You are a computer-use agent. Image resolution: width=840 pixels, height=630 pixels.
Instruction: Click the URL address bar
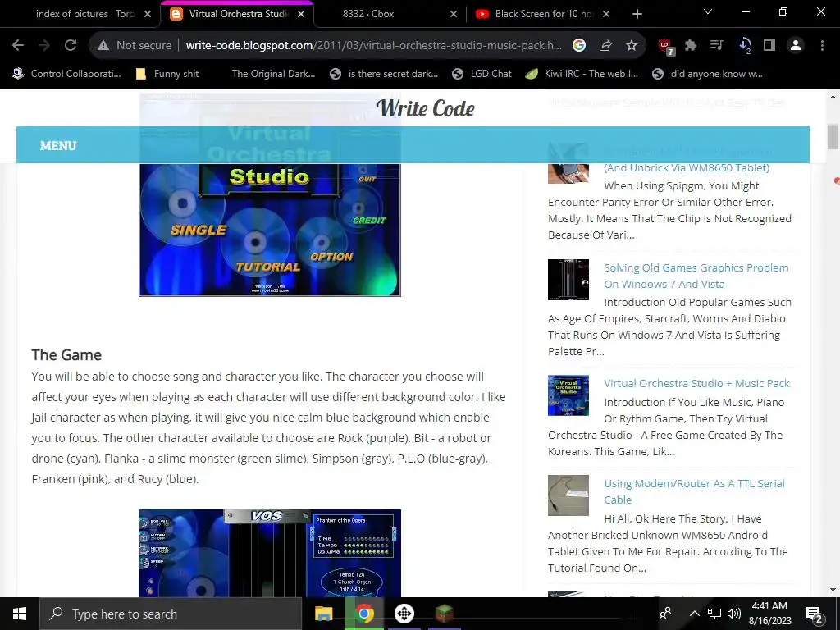click(373, 46)
